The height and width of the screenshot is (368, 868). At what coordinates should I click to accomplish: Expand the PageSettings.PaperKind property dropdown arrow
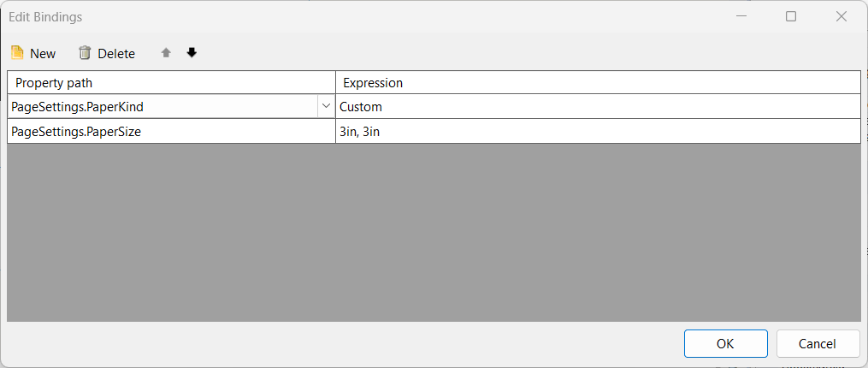tap(326, 107)
